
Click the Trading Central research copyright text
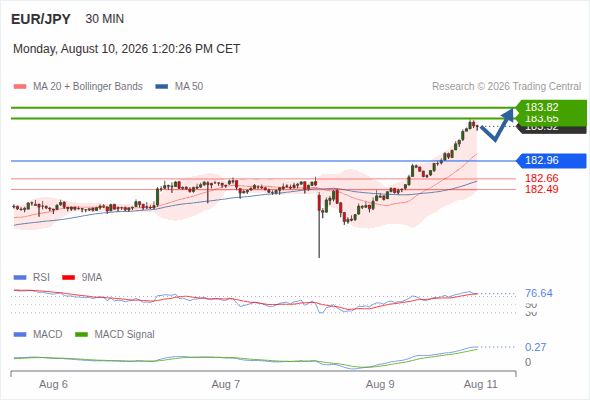(x=506, y=87)
